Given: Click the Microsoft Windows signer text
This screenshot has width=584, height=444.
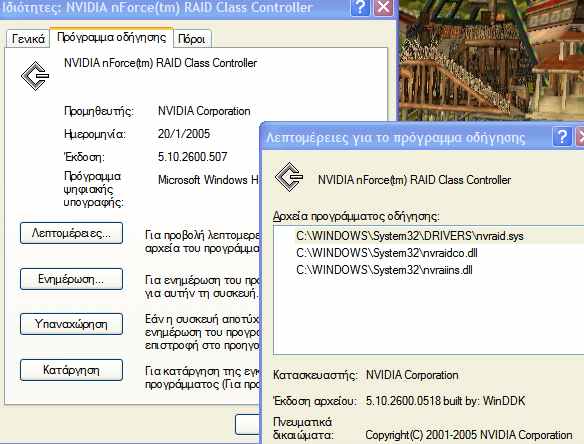Looking at the screenshot, I should click(209, 180).
